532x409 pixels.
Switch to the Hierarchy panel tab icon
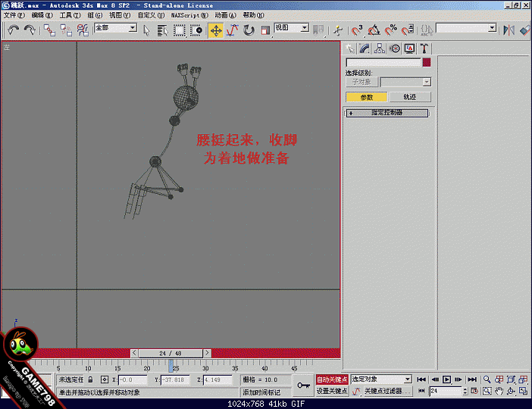click(380, 48)
